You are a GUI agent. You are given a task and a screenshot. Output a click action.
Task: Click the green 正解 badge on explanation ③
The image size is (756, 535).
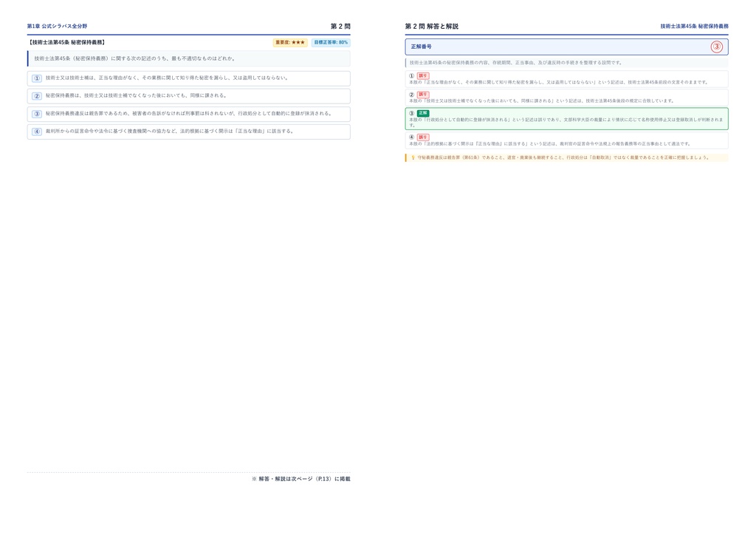(423, 113)
